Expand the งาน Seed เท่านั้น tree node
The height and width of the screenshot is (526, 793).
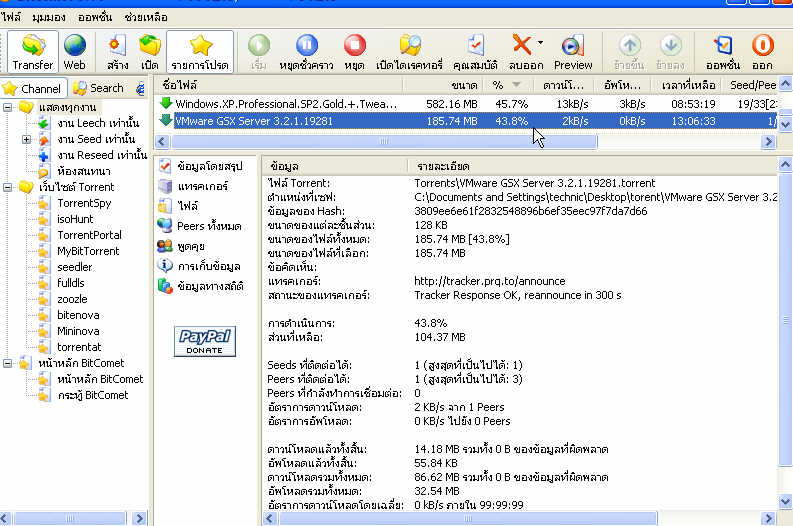coord(26,139)
